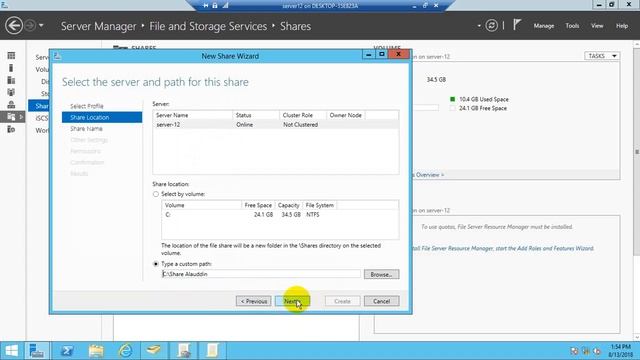Click Server Manager taskbar icon

point(37,351)
